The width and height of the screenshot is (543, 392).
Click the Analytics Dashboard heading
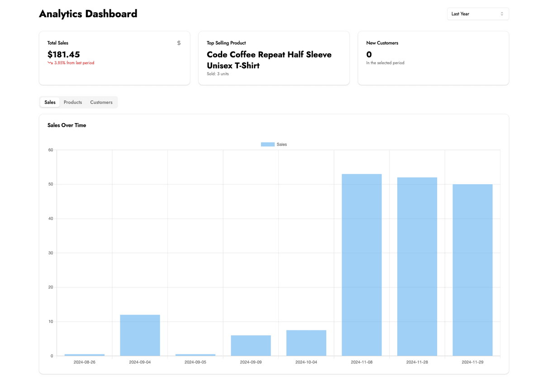pyautogui.click(x=88, y=14)
